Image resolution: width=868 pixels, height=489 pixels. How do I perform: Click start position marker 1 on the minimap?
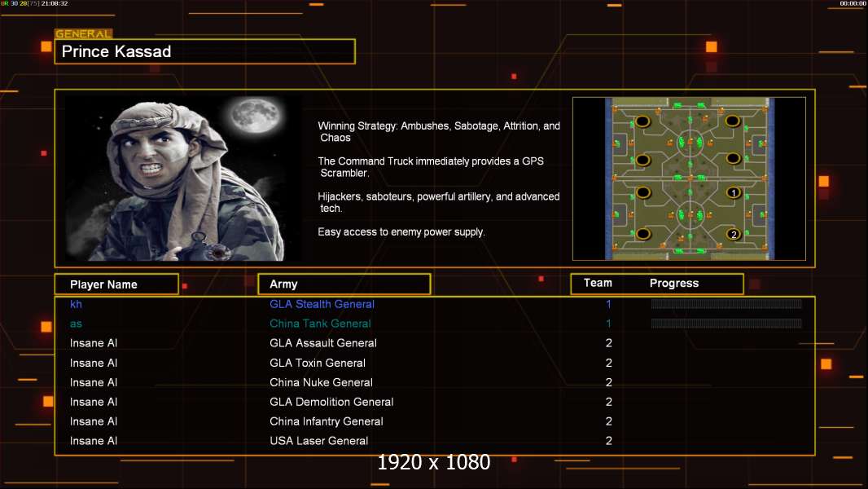pos(734,192)
